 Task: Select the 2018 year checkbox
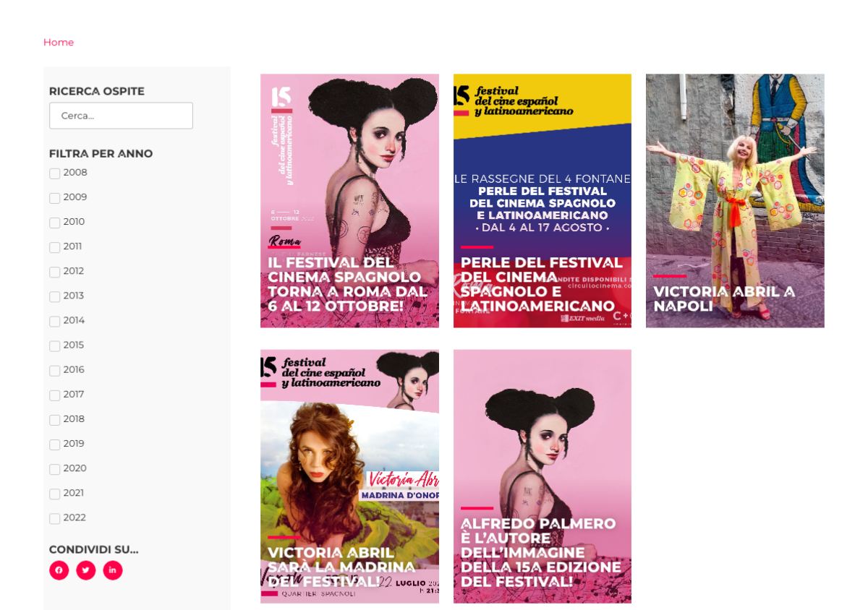point(55,420)
